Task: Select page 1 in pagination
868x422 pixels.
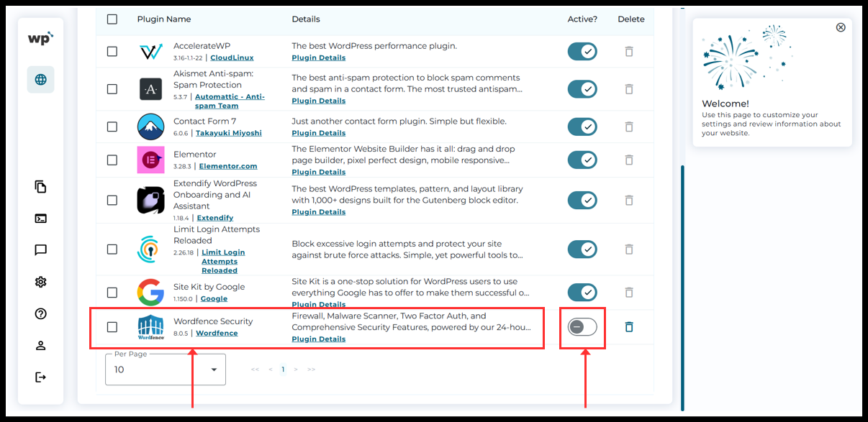Action: [x=283, y=370]
